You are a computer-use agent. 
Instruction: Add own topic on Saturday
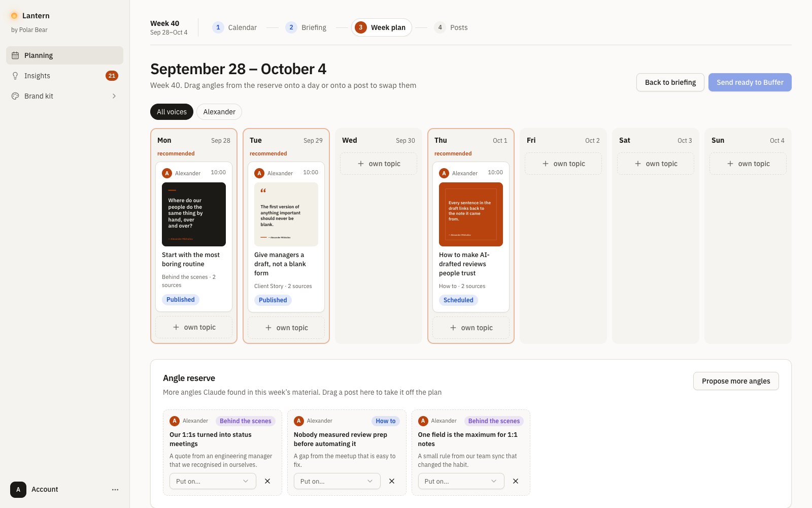656,164
